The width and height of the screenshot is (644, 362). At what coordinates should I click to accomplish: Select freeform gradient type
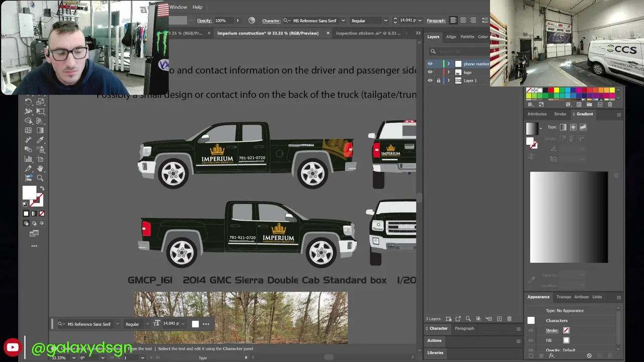[583, 127]
